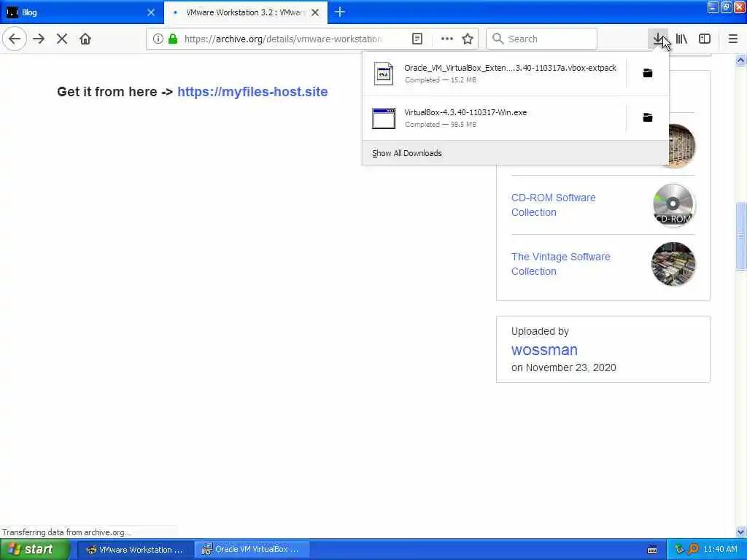Open page actions three-dot menu

tap(447, 39)
